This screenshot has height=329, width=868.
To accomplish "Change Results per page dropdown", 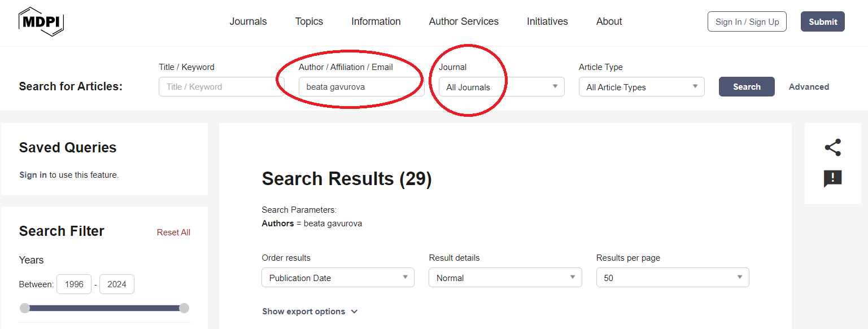I will [x=672, y=278].
